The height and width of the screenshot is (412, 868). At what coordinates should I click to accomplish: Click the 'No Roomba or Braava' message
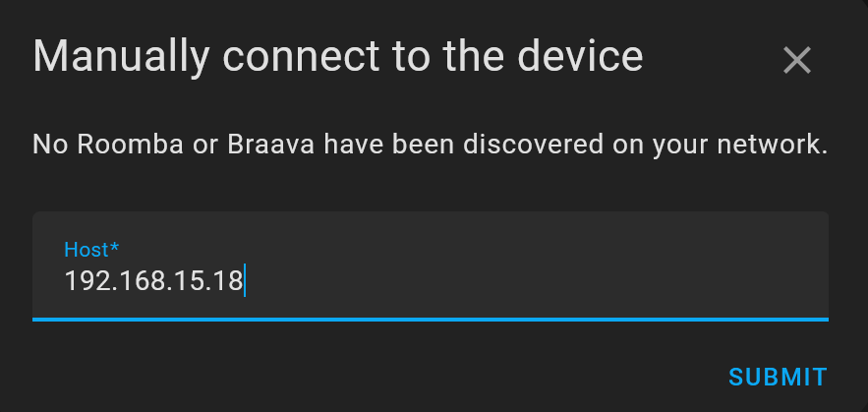point(431,146)
